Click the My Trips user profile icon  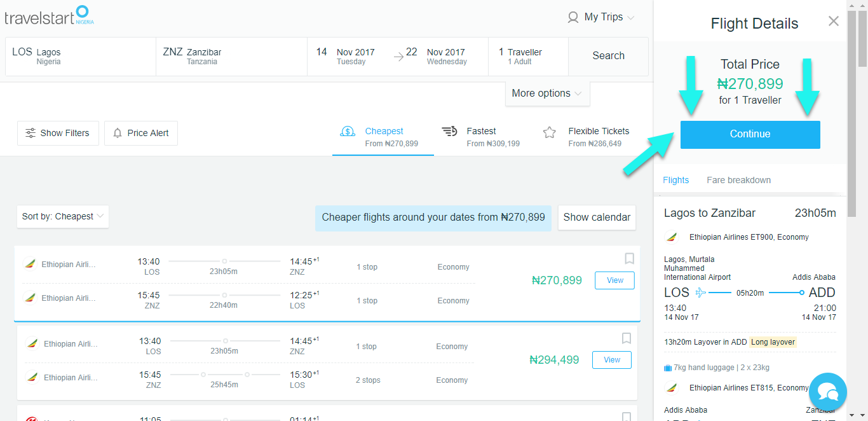(573, 17)
